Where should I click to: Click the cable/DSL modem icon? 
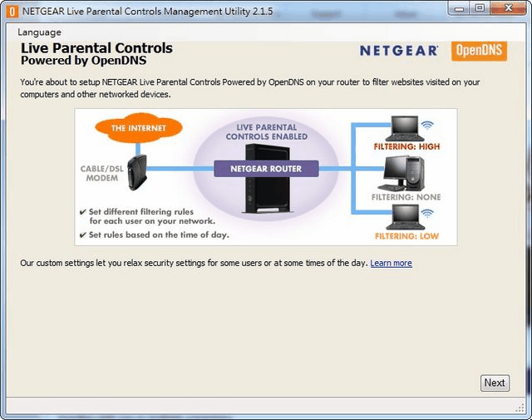136,172
